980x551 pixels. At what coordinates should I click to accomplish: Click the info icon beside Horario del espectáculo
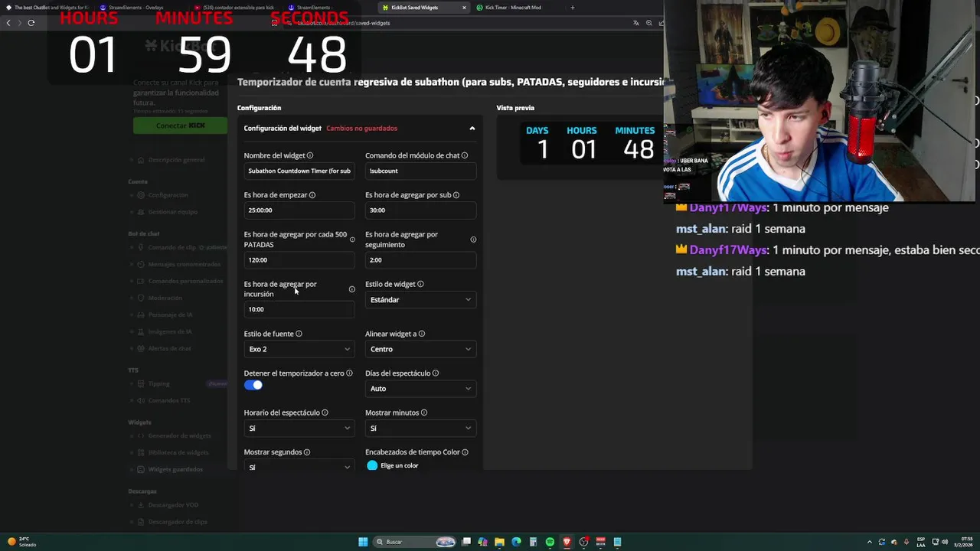coord(325,412)
